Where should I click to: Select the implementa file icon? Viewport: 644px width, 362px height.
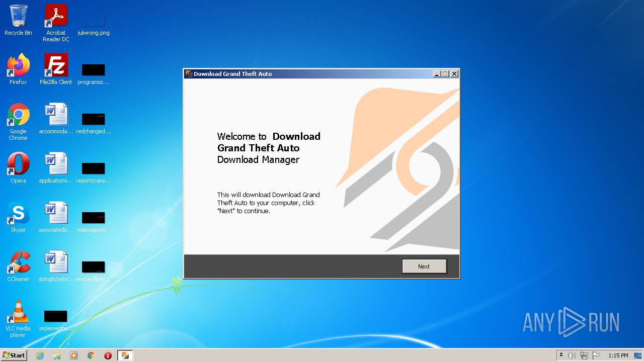56,320
